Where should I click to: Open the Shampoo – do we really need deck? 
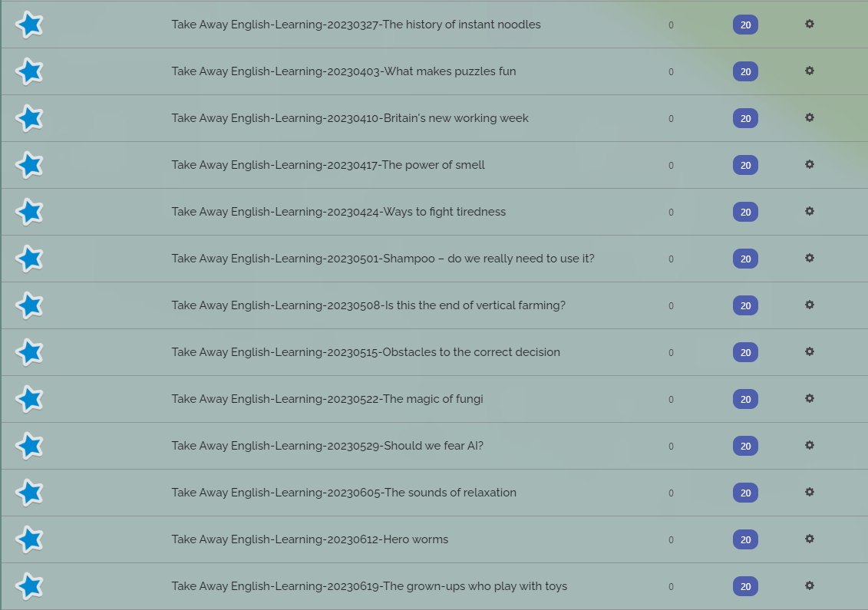(383, 259)
